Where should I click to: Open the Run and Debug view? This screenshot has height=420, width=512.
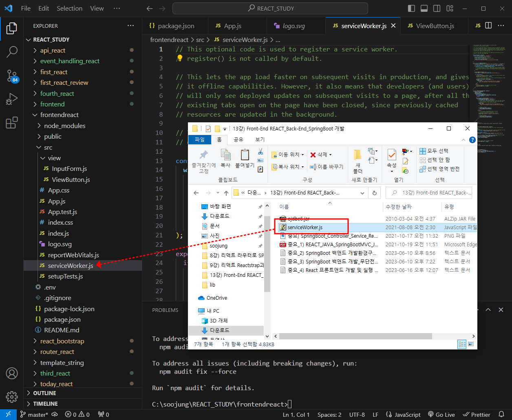(x=12, y=99)
